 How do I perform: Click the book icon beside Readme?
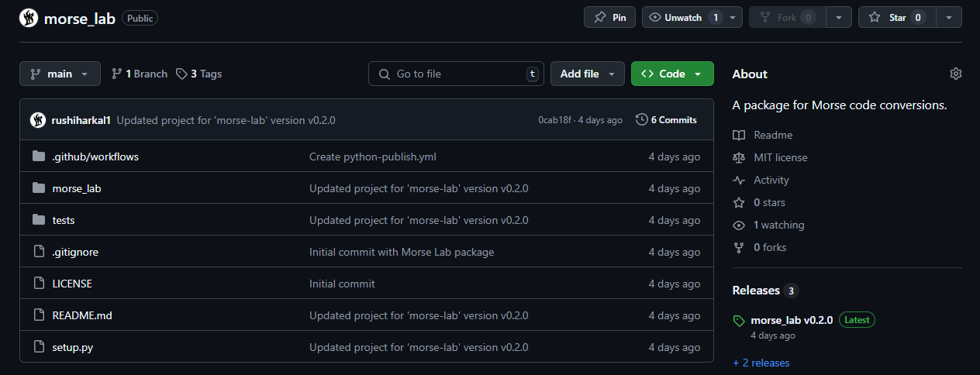pyautogui.click(x=739, y=135)
